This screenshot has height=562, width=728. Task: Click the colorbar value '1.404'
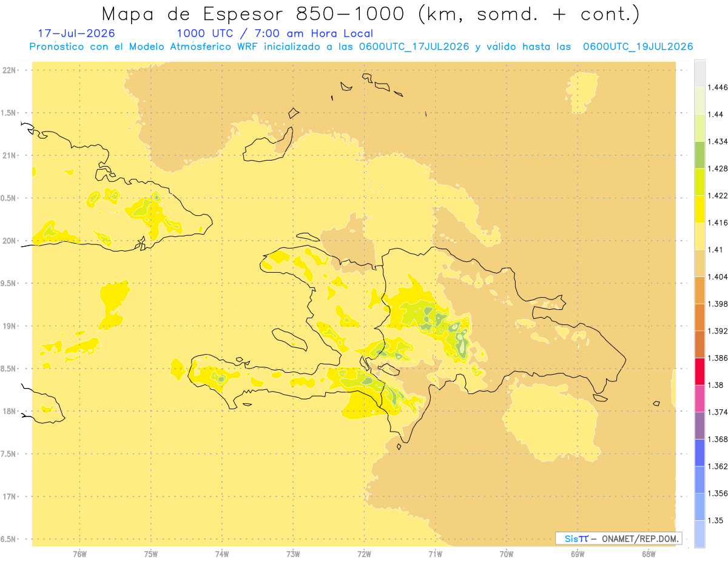click(717, 276)
